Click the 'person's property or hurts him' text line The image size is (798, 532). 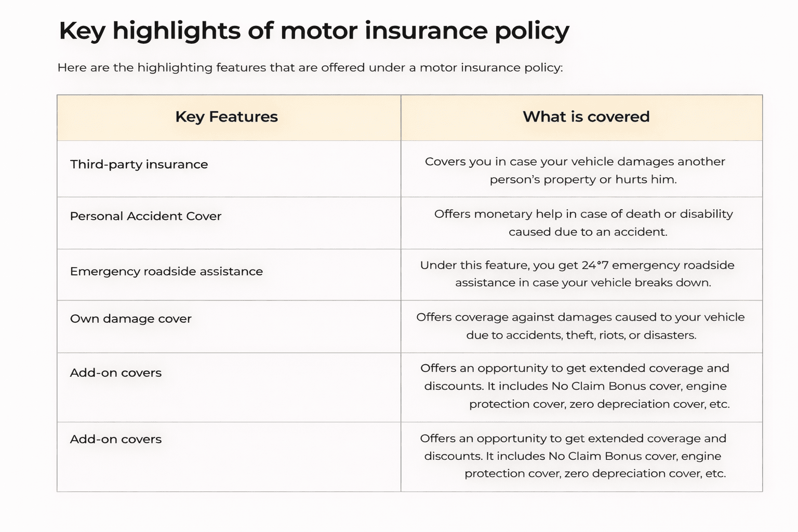pyautogui.click(x=583, y=180)
